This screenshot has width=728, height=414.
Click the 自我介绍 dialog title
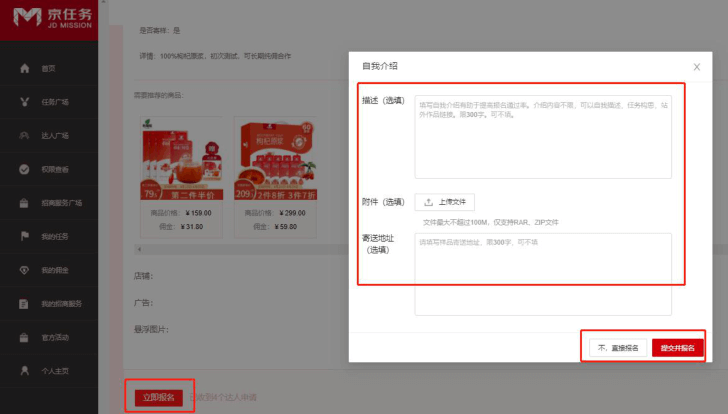tap(380, 66)
